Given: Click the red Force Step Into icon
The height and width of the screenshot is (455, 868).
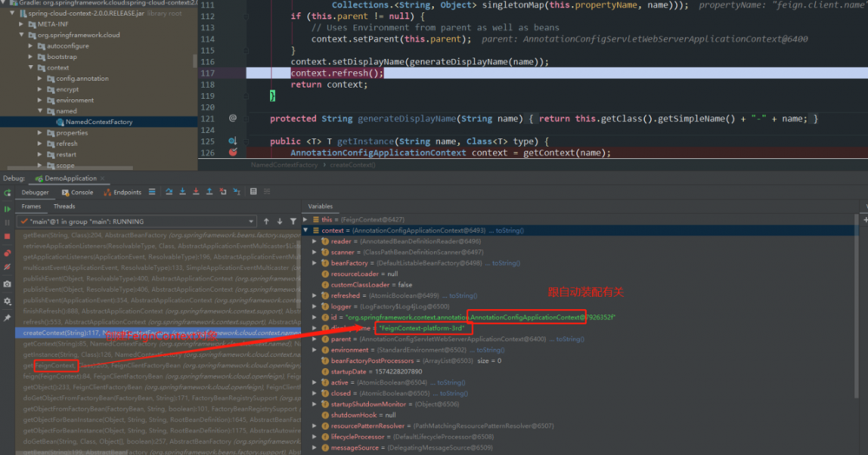Looking at the screenshot, I should [196, 192].
